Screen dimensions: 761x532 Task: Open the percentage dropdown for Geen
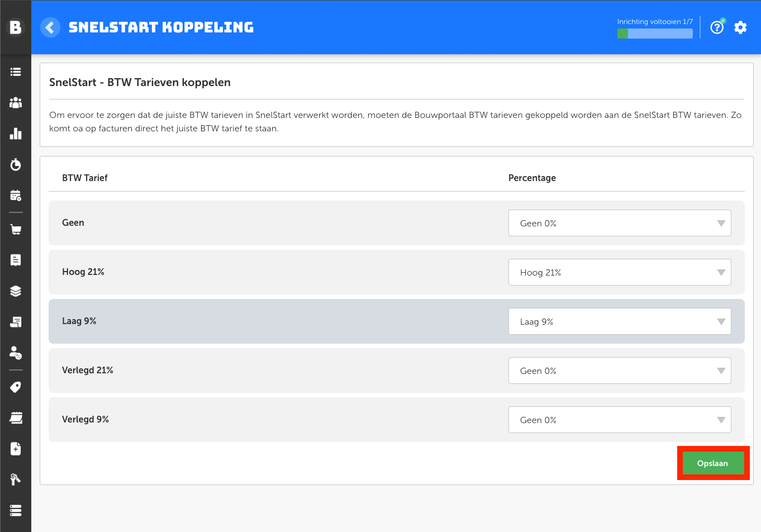pyautogui.click(x=620, y=223)
